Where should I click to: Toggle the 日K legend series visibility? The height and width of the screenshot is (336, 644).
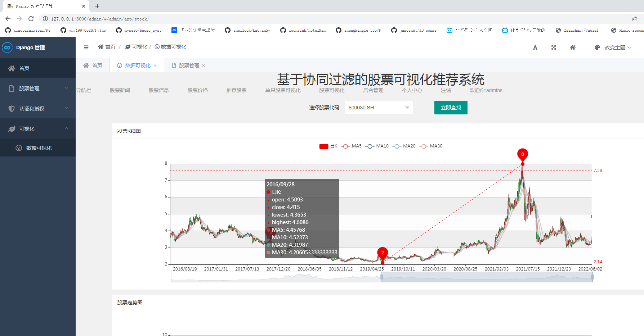click(x=328, y=146)
